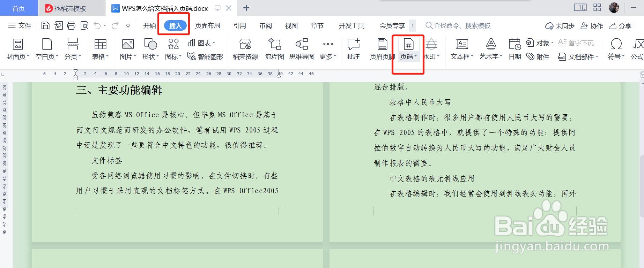Insert an object (对象)
The width and height of the screenshot is (644, 268).
pos(540,43)
